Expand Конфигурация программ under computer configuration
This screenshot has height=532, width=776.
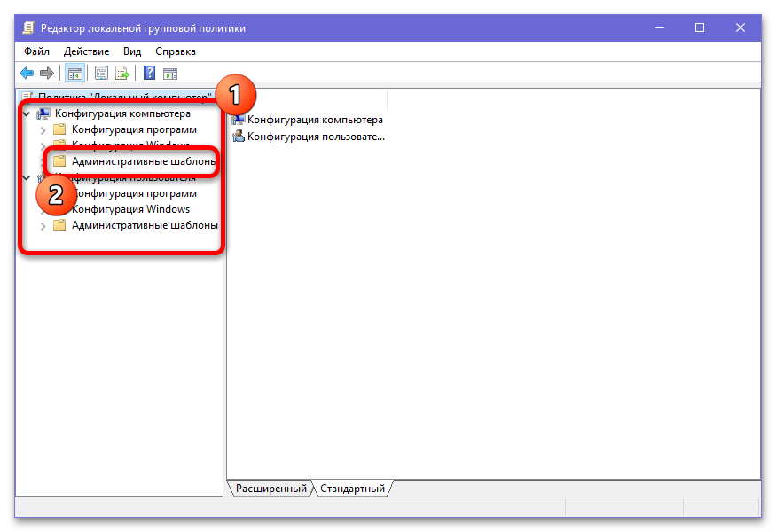tap(43, 130)
